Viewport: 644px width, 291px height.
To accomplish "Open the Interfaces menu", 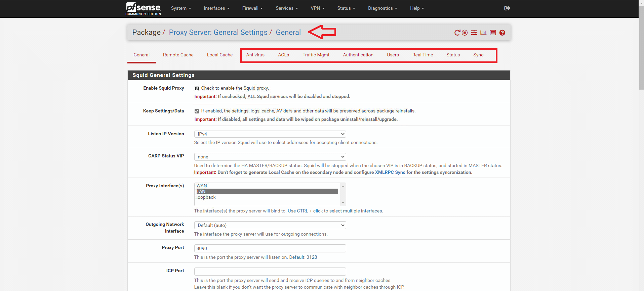I will (216, 8).
